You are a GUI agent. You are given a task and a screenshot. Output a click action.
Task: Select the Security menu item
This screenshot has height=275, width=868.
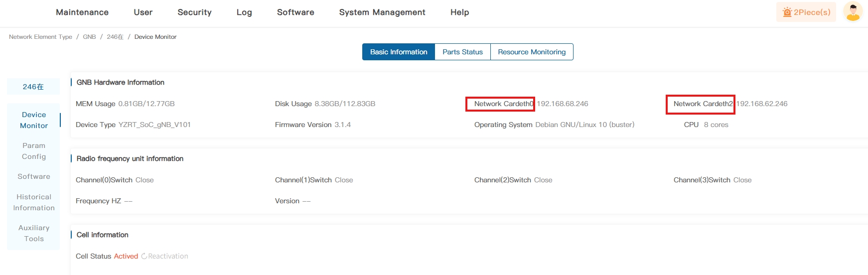pyautogui.click(x=194, y=12)
